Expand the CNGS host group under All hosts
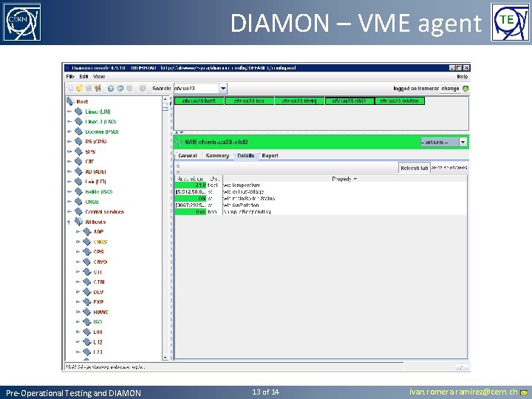The width and height of the screenshot is (532, 399). [x=78, y=242]
